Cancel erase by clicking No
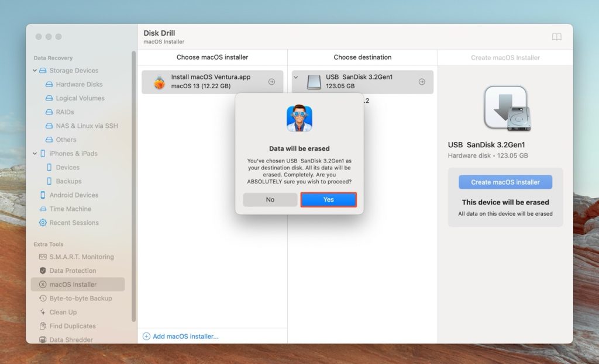 [270, 199]
